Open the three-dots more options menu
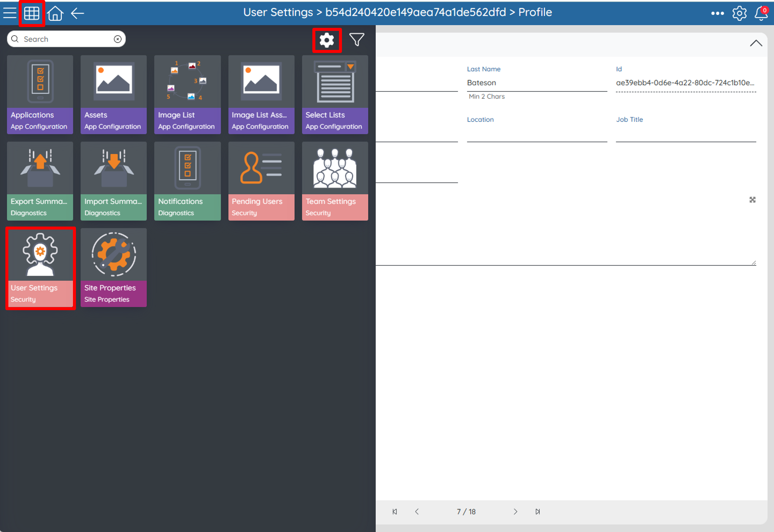Image resolution: width=774 pixels, height=532 pixels. click(717, 13)
